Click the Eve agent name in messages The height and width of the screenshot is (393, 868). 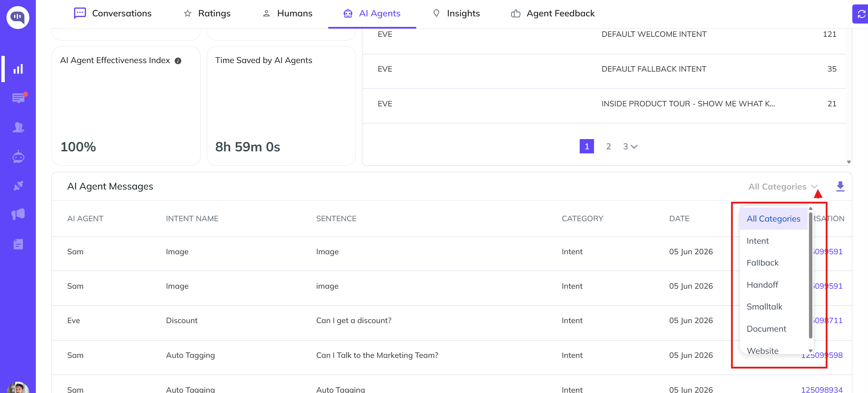point(74,320)
